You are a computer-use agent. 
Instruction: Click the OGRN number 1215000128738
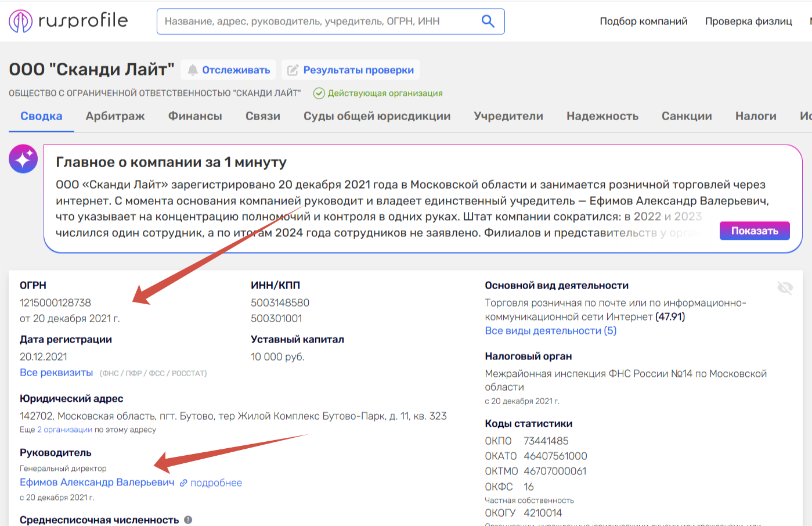click(55, 303)
